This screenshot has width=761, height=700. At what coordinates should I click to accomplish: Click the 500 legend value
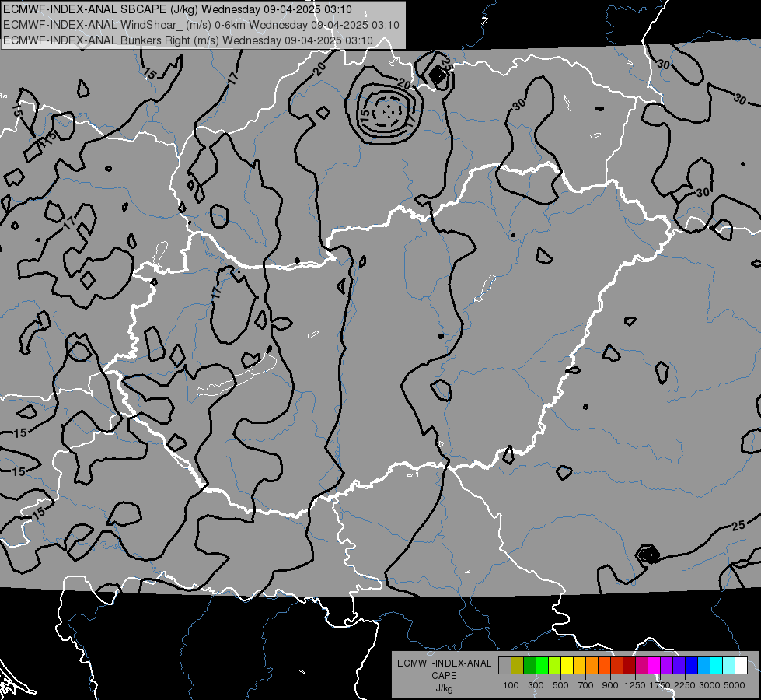560,685
